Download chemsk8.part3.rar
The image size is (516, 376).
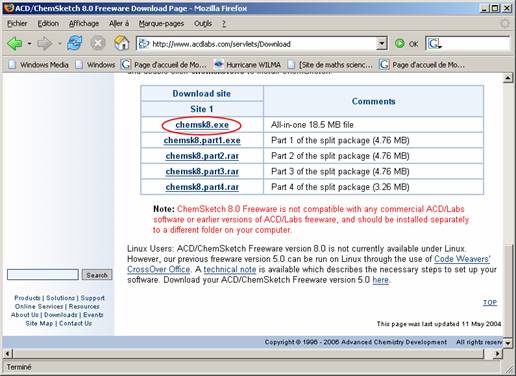pos(202,171)
